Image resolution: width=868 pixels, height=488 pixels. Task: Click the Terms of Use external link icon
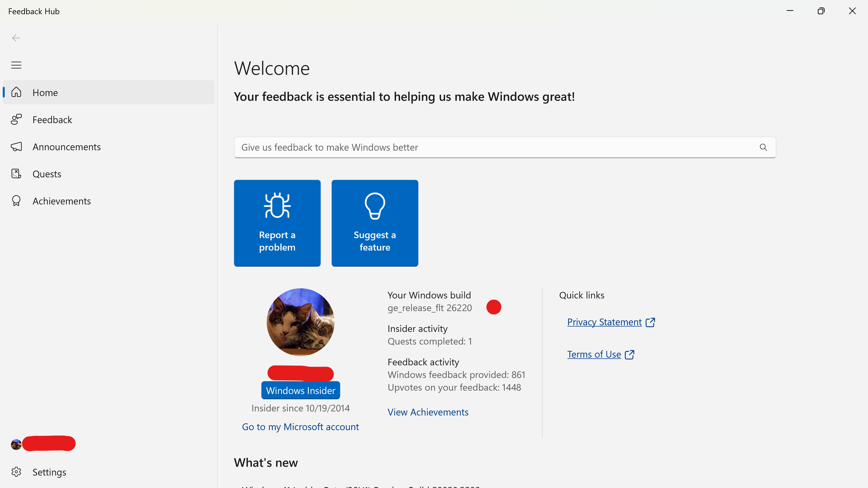[x=630, y=355]
